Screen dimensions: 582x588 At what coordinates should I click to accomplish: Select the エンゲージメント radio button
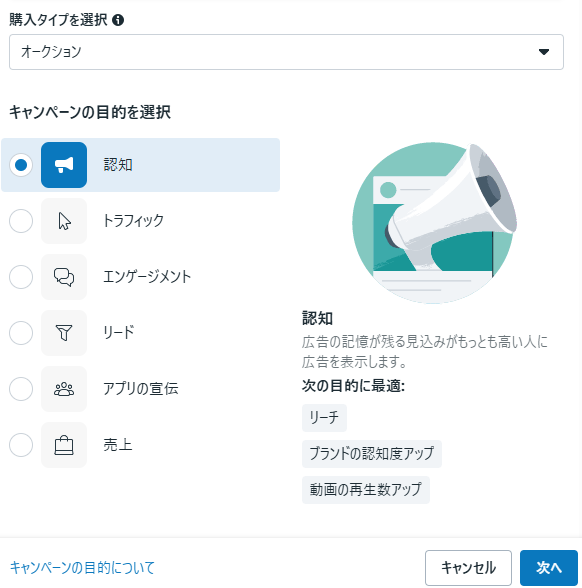21,277
